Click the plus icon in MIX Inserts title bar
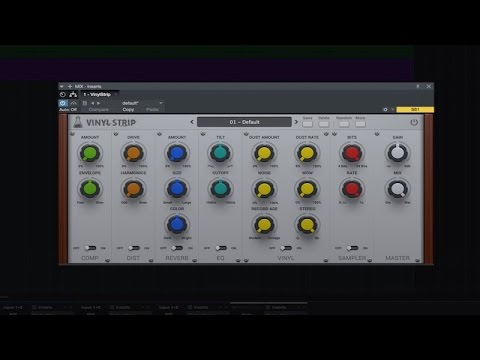This screenshot has width=480, height=360. tap(70, 86)
